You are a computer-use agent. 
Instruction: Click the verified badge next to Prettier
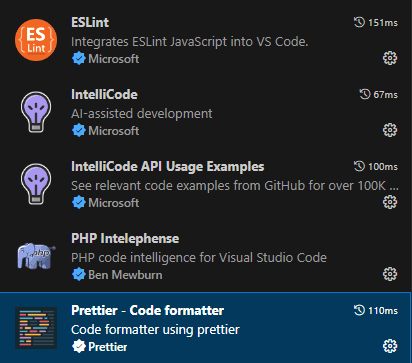click(79, 347)
